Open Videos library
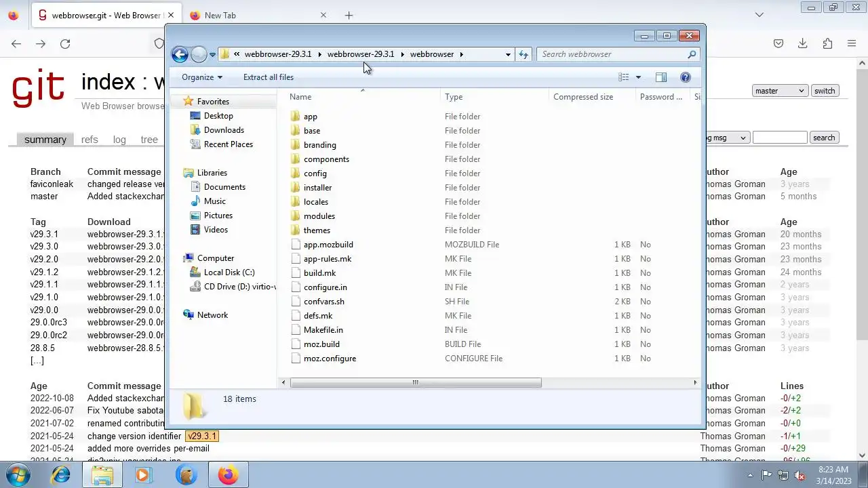This screenshot has height=488, width=868. coord(216,230)
